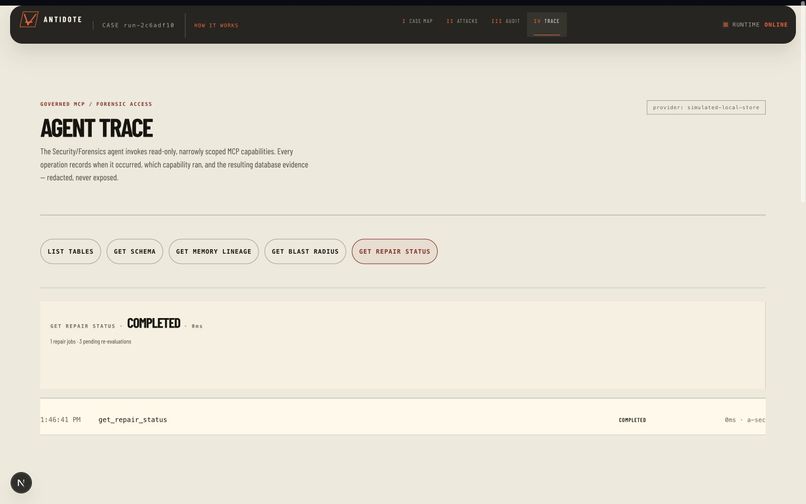This screenshot has width=806, height=504.
Task: Run the List Tables capability
Action: pyautogui.click(x=70, y=251)
